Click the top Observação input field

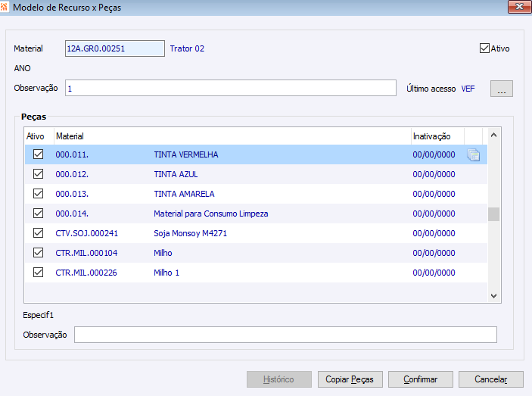pyautogui.click(x=230, y=89)
